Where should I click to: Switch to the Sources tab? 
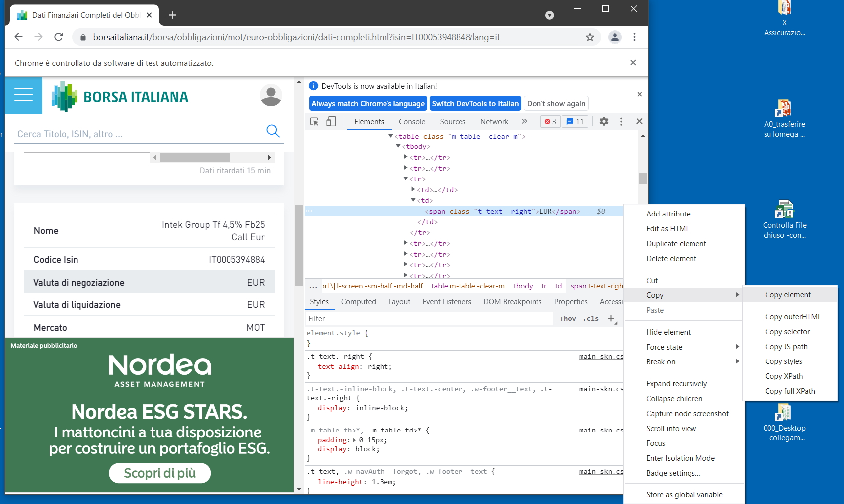click(453, 122)
